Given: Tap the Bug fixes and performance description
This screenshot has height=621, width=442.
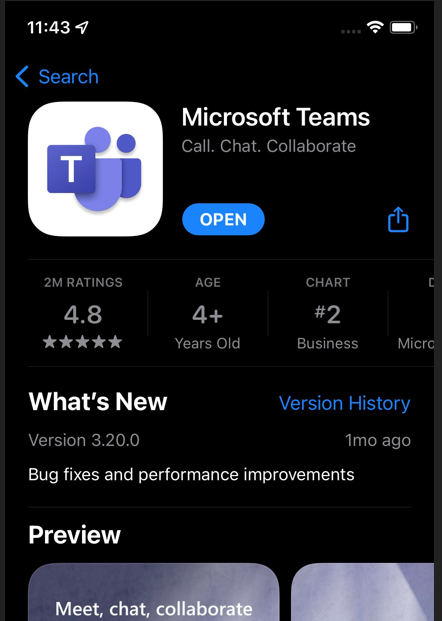Looking at the screenshot, I should [x=191, y=474].
